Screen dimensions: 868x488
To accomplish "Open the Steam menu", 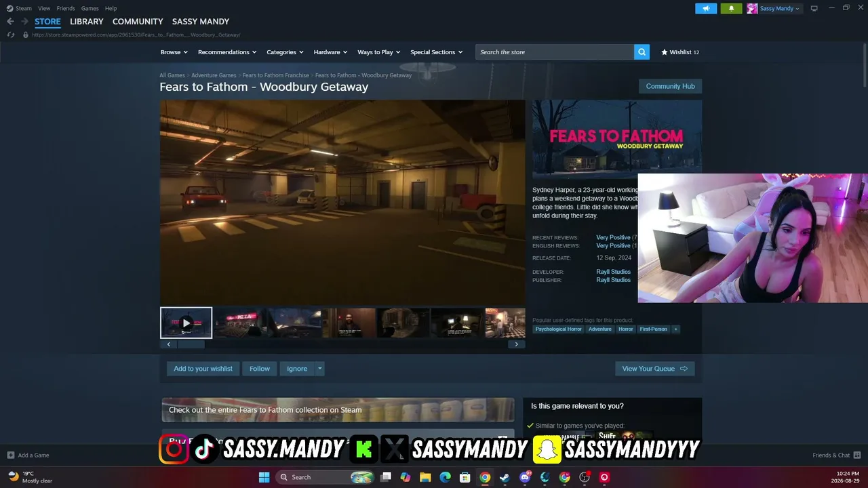I will click(x=24, y=8).
